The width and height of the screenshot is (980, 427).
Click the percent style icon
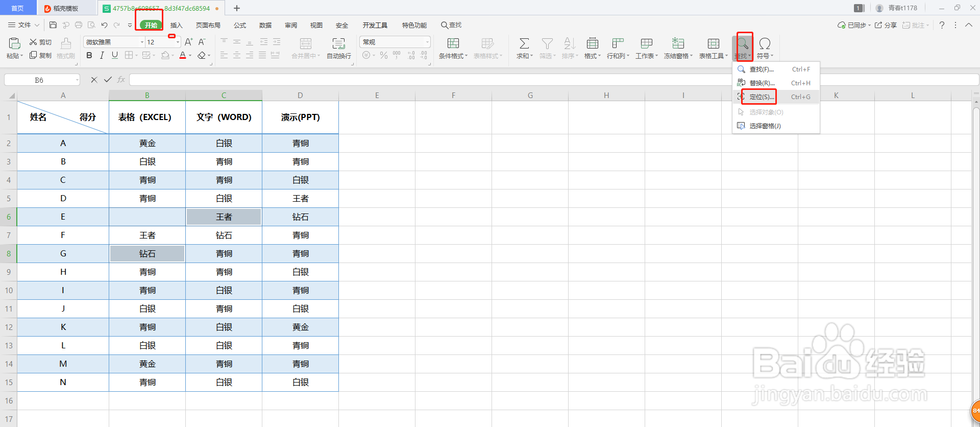(384, 55)
